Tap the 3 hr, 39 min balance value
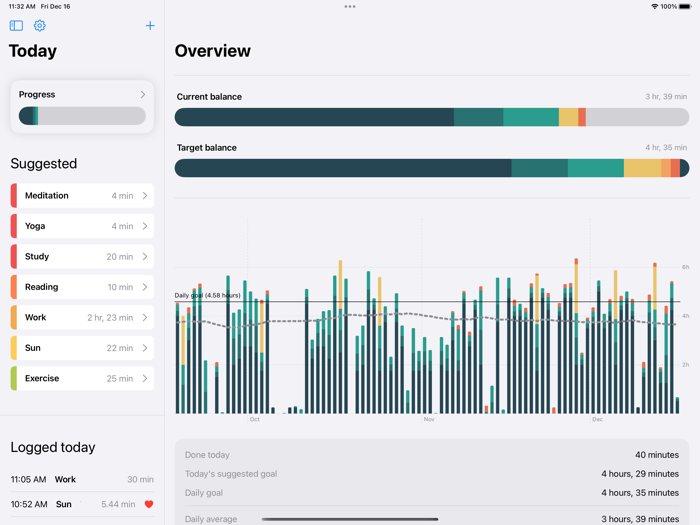This screenshot has height=525, width=700. click(666, 96)
